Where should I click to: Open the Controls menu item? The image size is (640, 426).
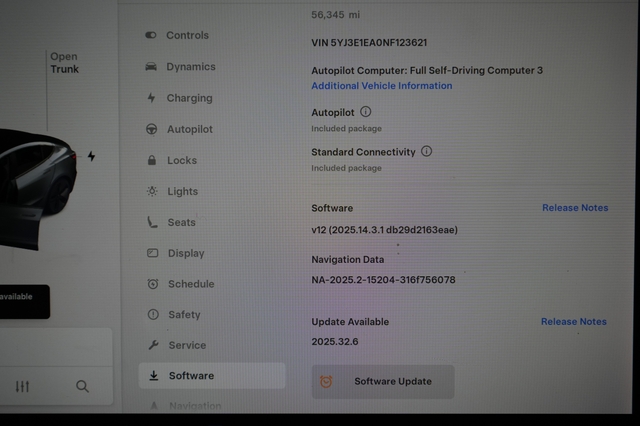click(x=177, y=35)
